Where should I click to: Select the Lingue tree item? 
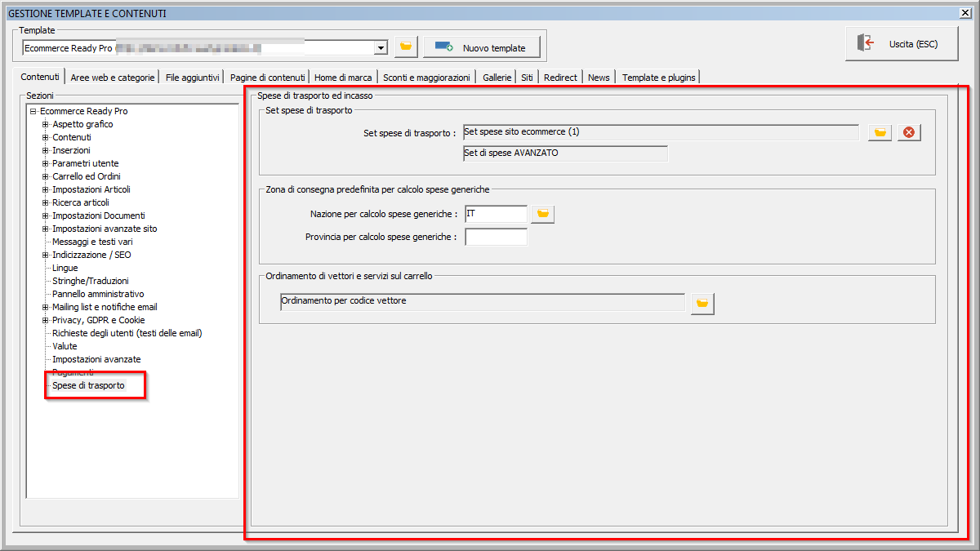pos(65,269)
